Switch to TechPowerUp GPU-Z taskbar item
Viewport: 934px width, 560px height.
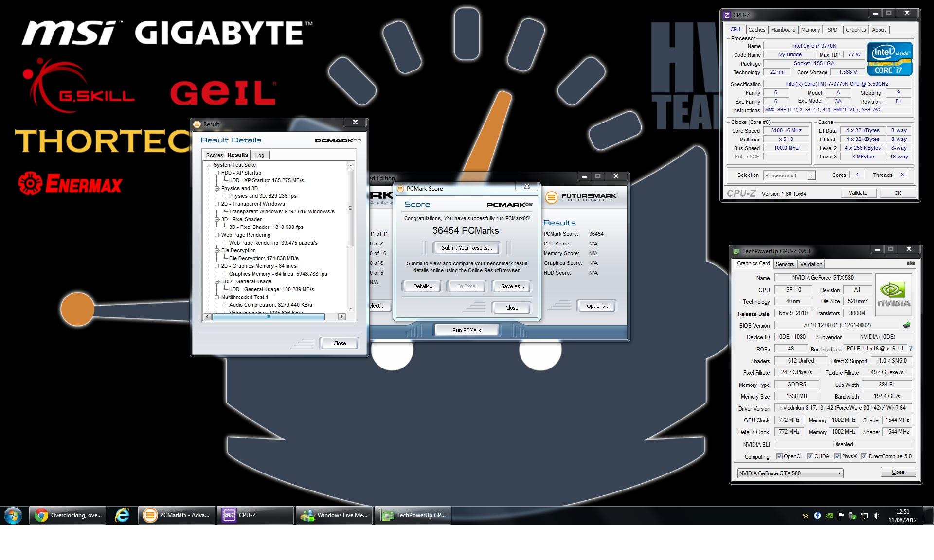point(413,515)
